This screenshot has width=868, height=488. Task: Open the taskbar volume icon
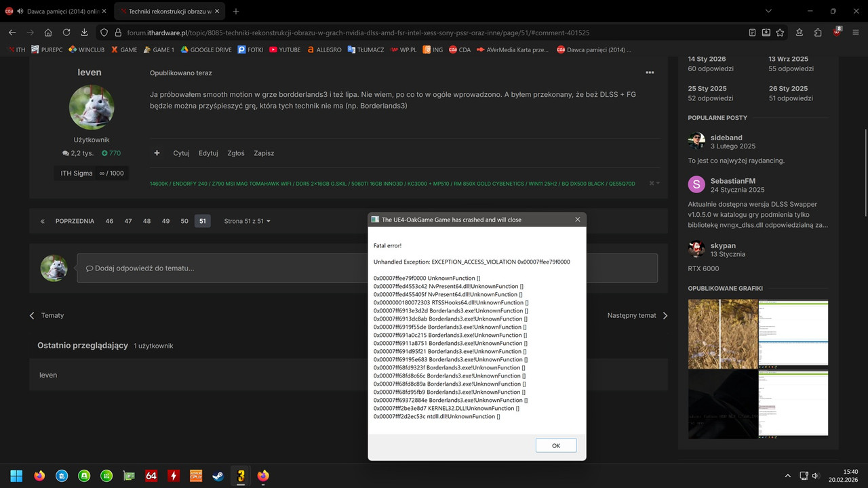[814, 476]
